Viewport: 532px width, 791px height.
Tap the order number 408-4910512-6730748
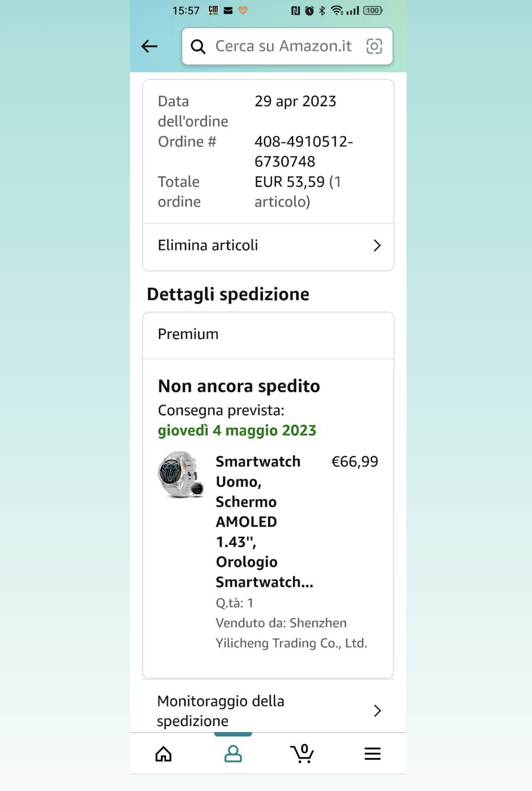point(303,152)
